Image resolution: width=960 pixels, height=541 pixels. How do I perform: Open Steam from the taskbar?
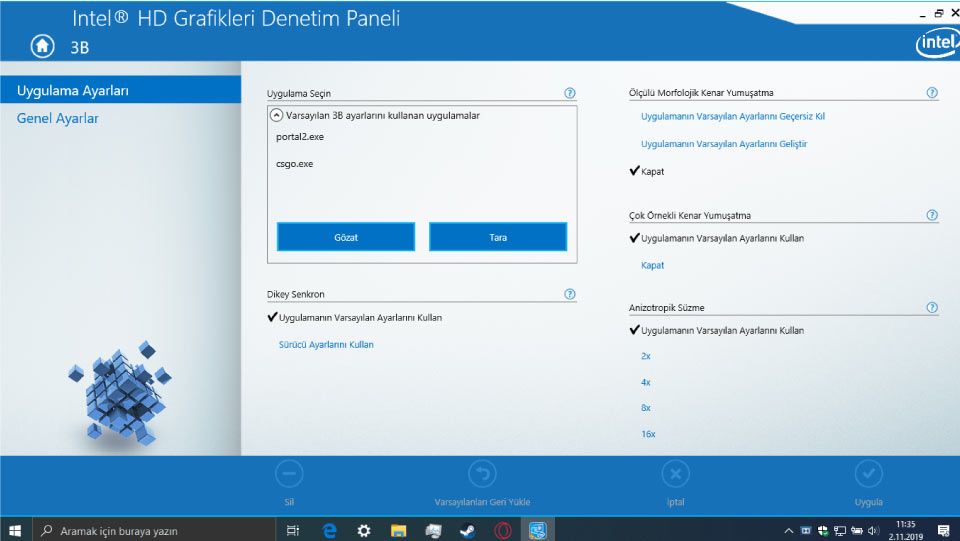point(468,531)
